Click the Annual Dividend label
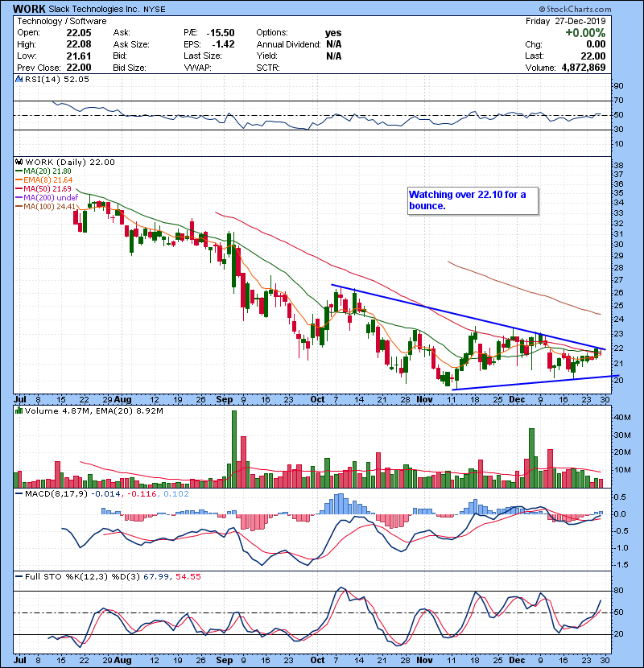 288,44
